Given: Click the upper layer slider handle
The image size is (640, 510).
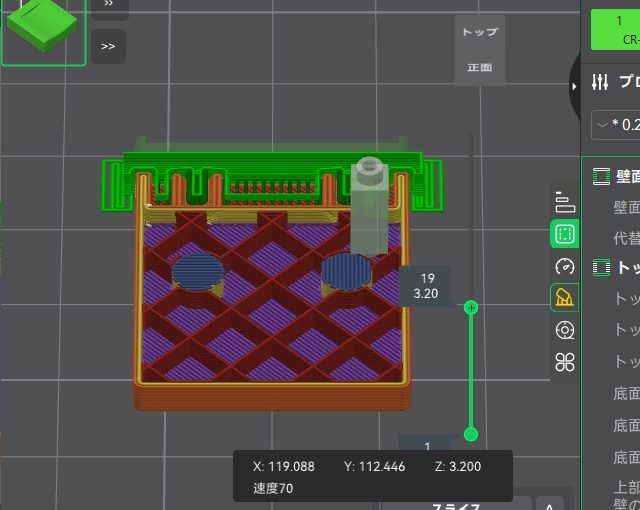Looking at the screenshot, I should tap(471, 308).
